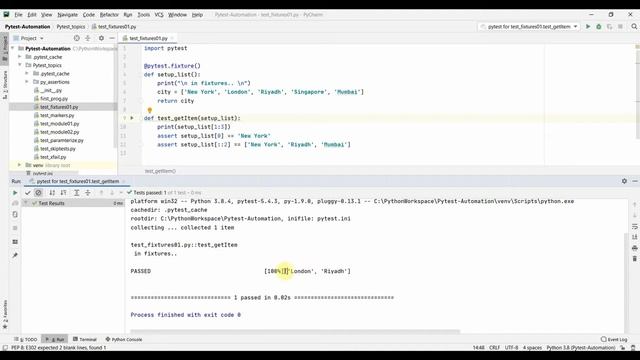The image size is (640, 360).
Task: Collapse Pytest-Automation root folder
Action: [13, 49]
